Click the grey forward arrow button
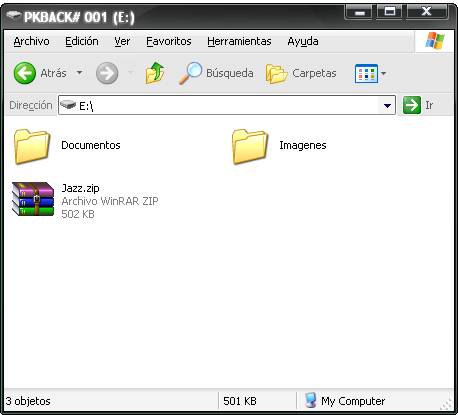The height and width of the screenshot is (415, 458). click(107, 73)
